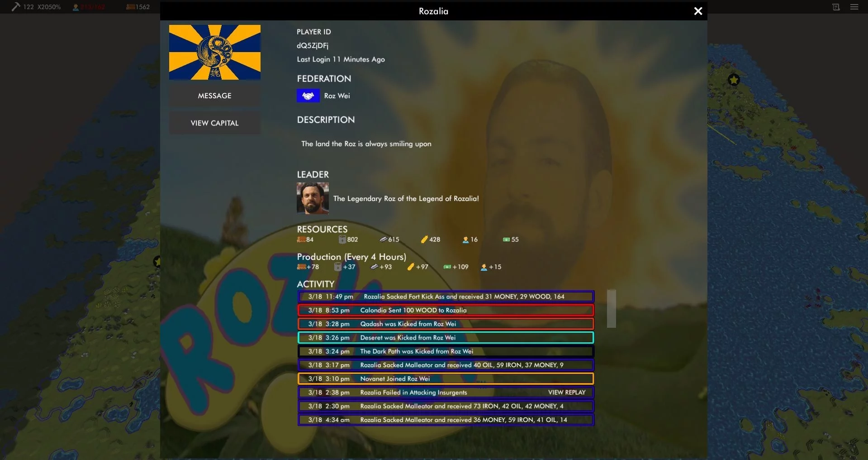Open the MESSAGE button
Viewport: 868px width, 460px height.
point(214,96)
